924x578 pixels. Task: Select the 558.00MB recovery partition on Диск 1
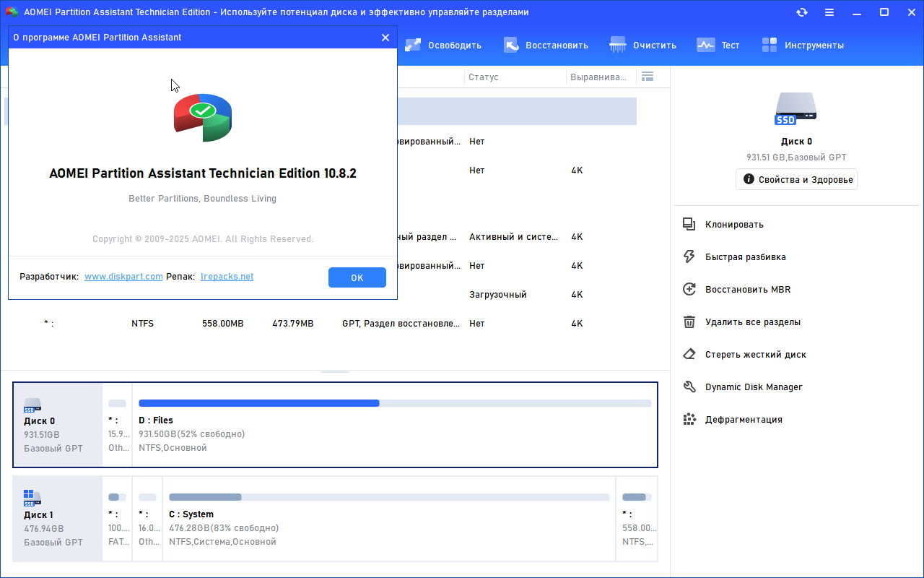pyautogui.click(x=637, y=518)
